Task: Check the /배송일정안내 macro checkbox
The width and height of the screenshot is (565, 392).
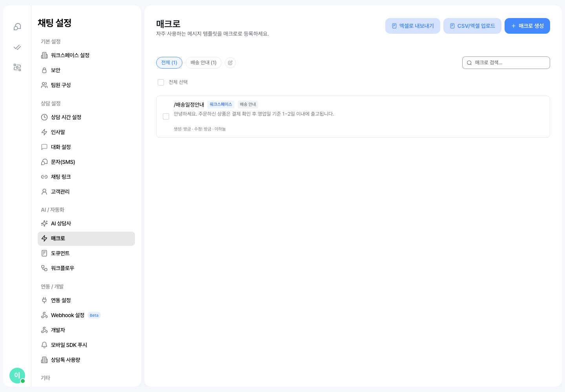Action: click(166, 116)
